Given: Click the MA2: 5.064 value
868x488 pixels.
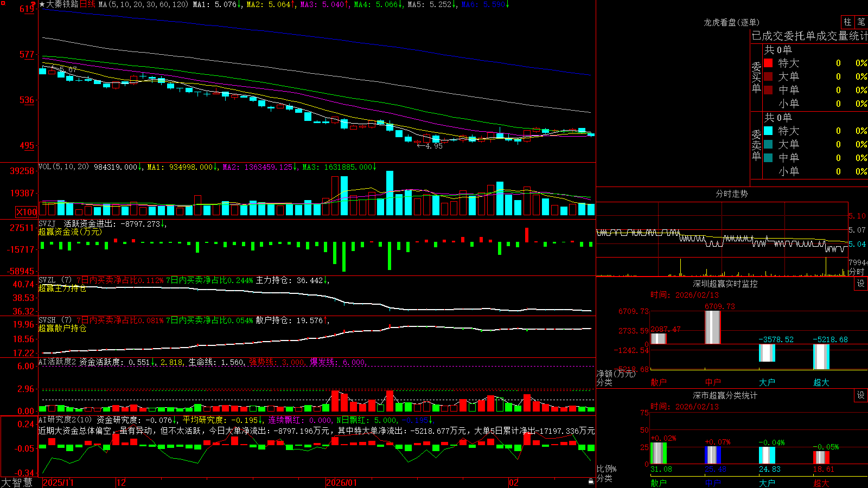Looking at the screenshot, I should coord(271,4).
